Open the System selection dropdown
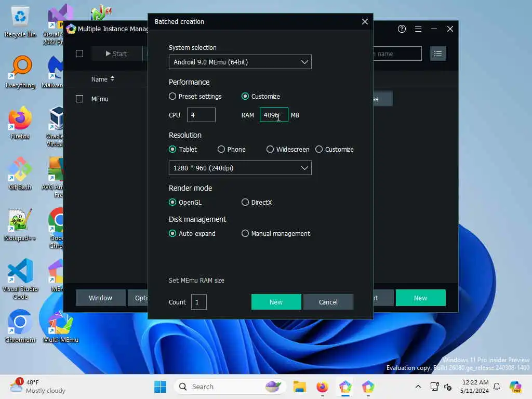 click(240, 62)
